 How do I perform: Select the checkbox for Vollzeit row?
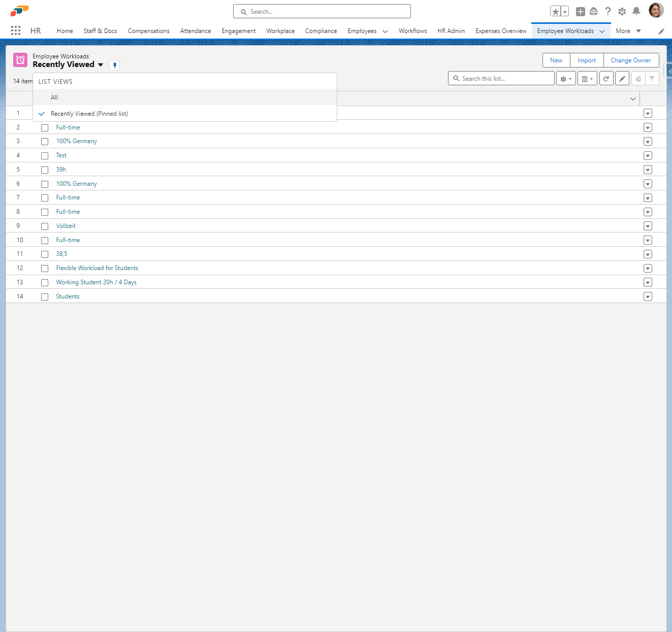click(x=45, y=226)
